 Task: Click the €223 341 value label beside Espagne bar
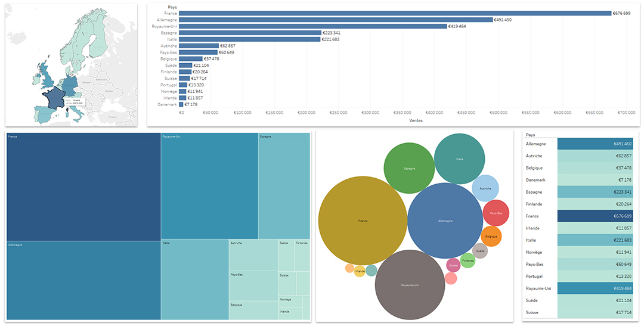coord(332,33)
